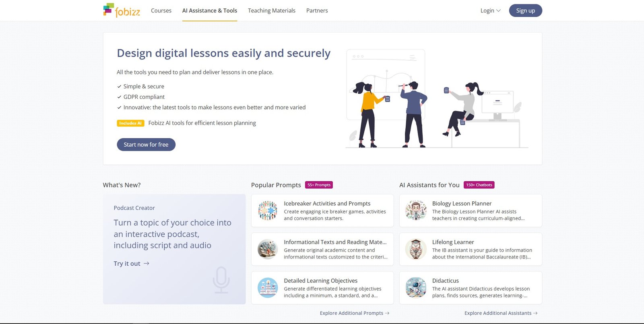Viewport: 644px width, 324px height.
Task: Open Explore Additional Assistants link
Action: pos(501,313)
